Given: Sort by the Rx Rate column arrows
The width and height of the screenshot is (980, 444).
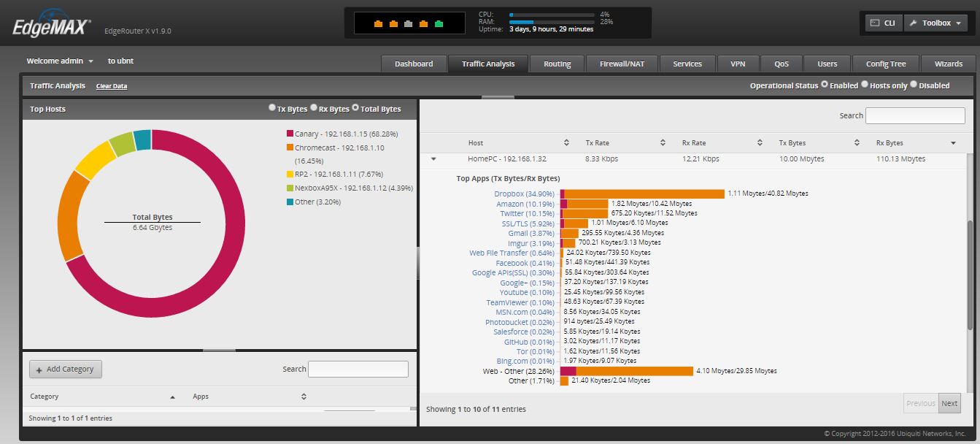Looking at the screenshot, I should [760, 142].
